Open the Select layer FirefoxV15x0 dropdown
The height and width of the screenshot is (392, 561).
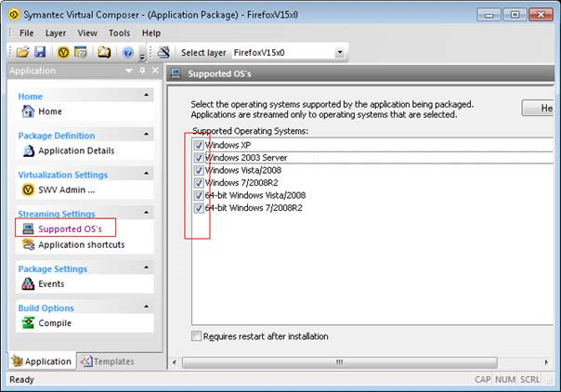pos(339,53)
